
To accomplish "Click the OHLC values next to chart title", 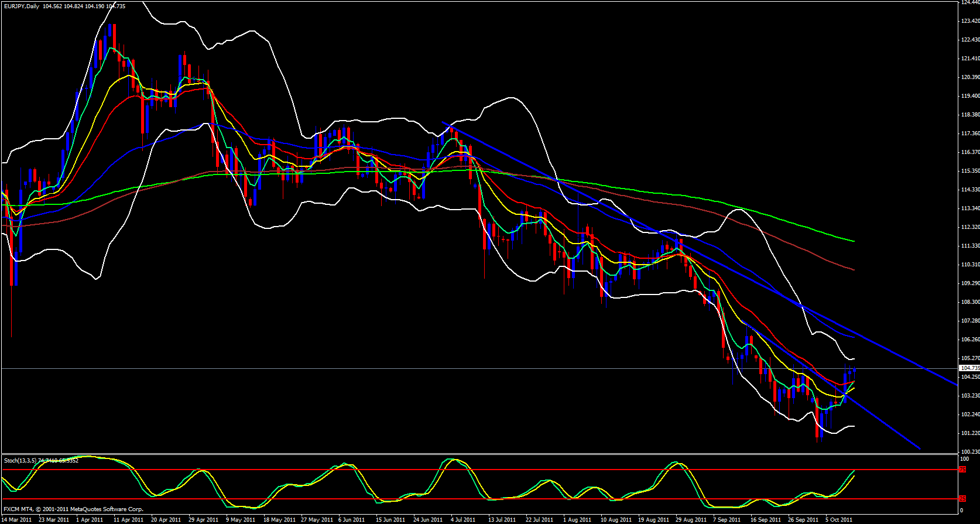I will 84,6.
